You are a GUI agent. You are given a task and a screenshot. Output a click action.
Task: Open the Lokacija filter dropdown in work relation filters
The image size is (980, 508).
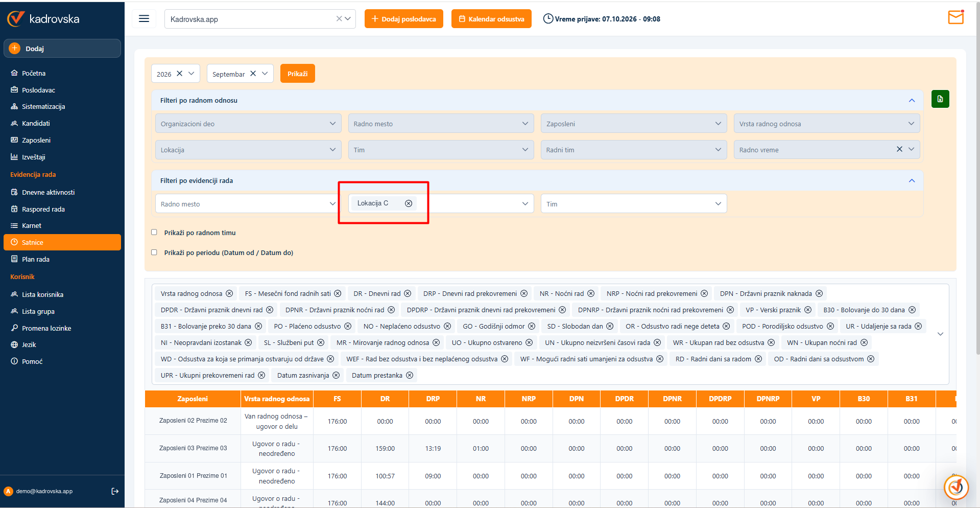point(248,150)
